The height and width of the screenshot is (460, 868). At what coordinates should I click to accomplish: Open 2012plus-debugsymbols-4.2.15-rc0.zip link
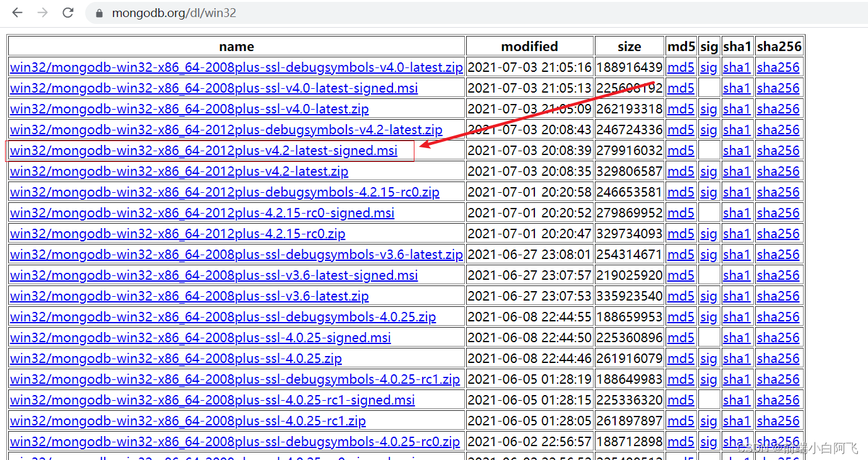coord(225,192)
